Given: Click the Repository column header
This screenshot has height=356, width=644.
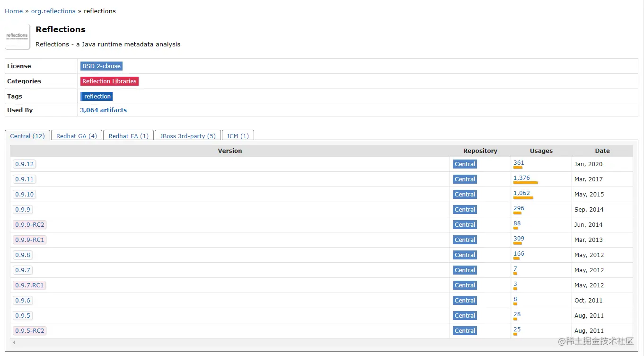Looking at the screenshot, I should 480,151.
